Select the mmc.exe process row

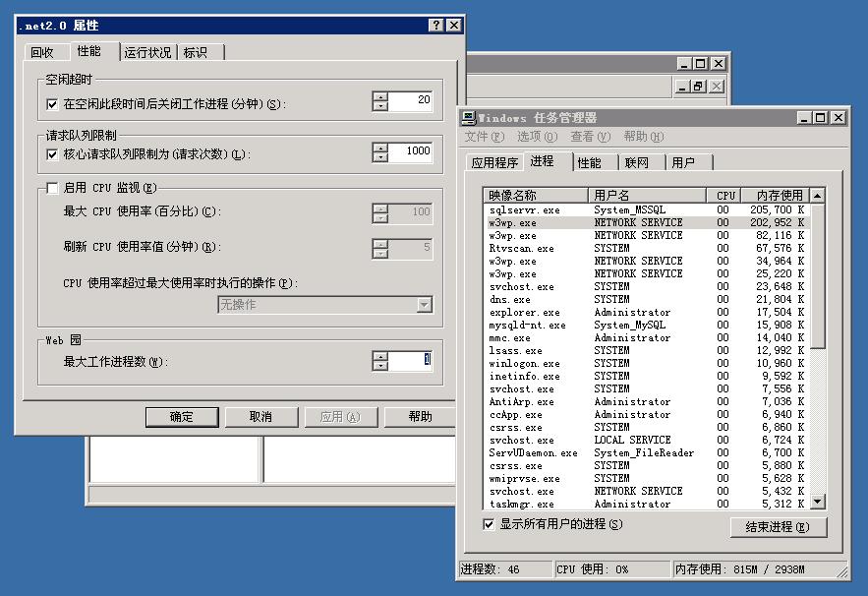[647, 338]
